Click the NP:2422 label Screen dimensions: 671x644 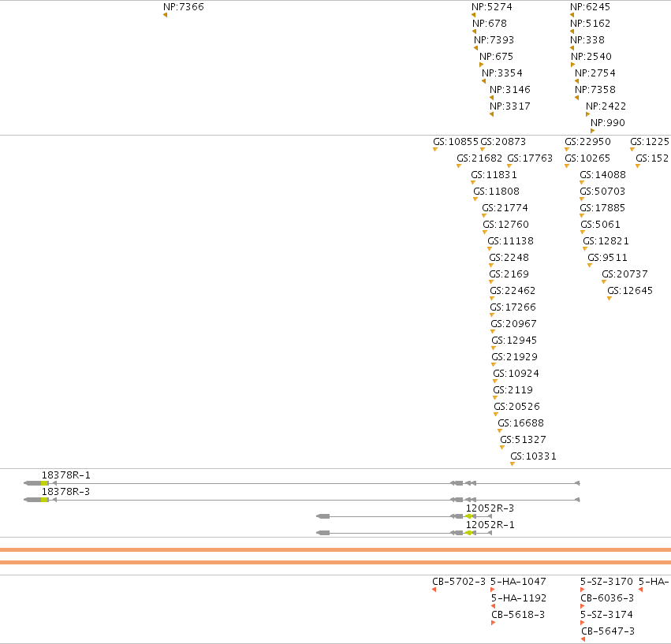[606, 106]
